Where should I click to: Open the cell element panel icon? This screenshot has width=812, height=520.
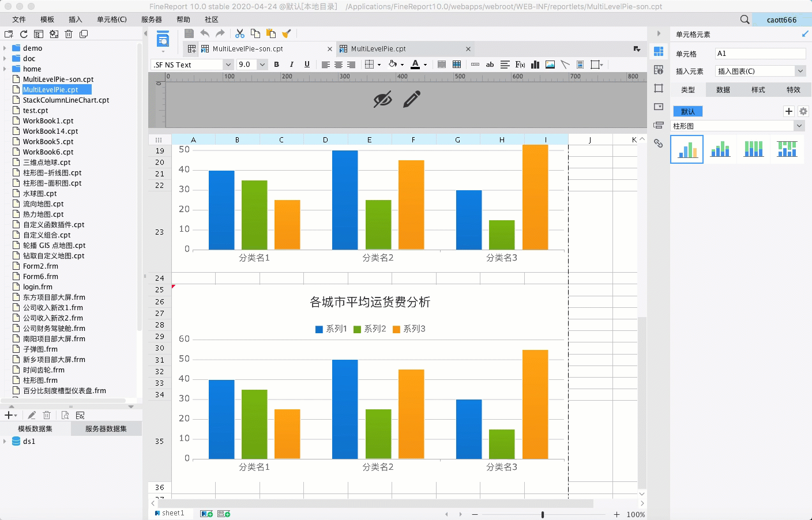(x=659, y=51)
